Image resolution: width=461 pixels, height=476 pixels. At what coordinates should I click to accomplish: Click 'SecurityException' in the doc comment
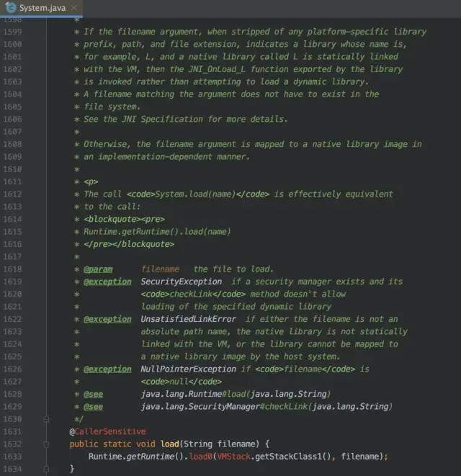(x=182, y=282)
